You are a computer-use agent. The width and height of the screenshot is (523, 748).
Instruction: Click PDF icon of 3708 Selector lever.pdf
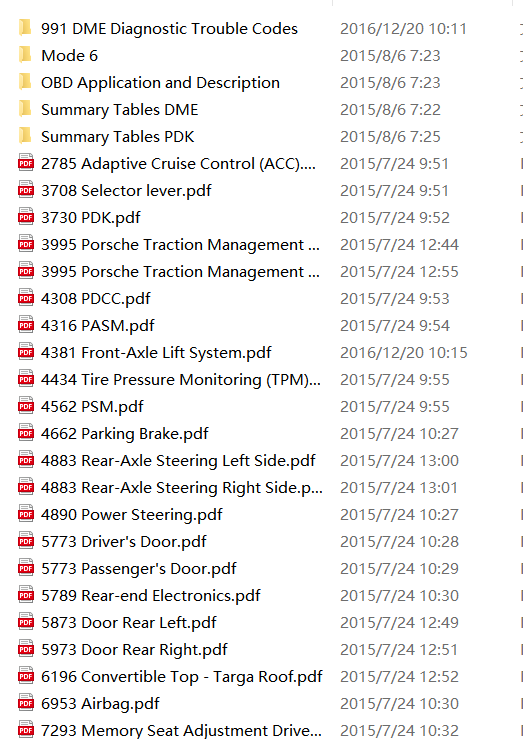26,190
